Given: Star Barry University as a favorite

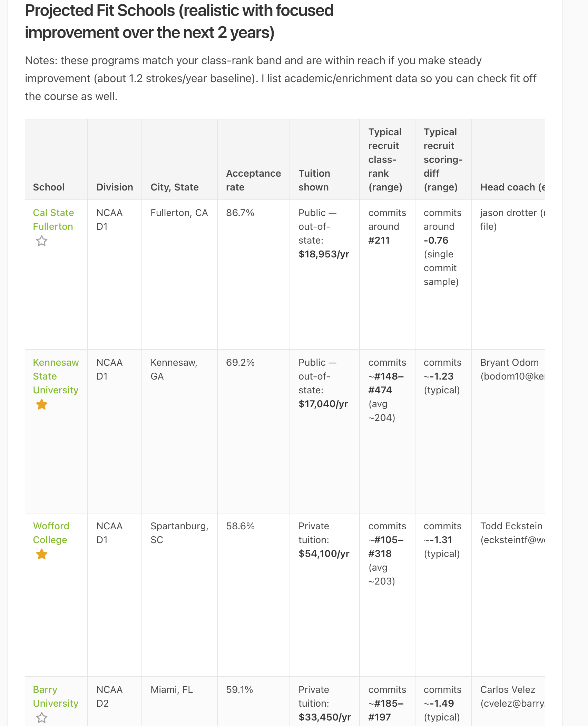Looking at the screenshot, I should [x=42, y=717].
